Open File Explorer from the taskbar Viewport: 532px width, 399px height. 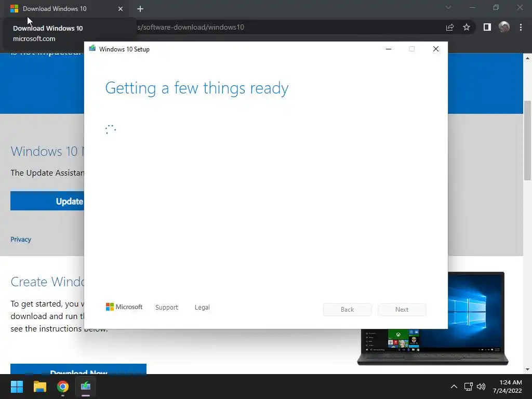click(x=39, y=387)
